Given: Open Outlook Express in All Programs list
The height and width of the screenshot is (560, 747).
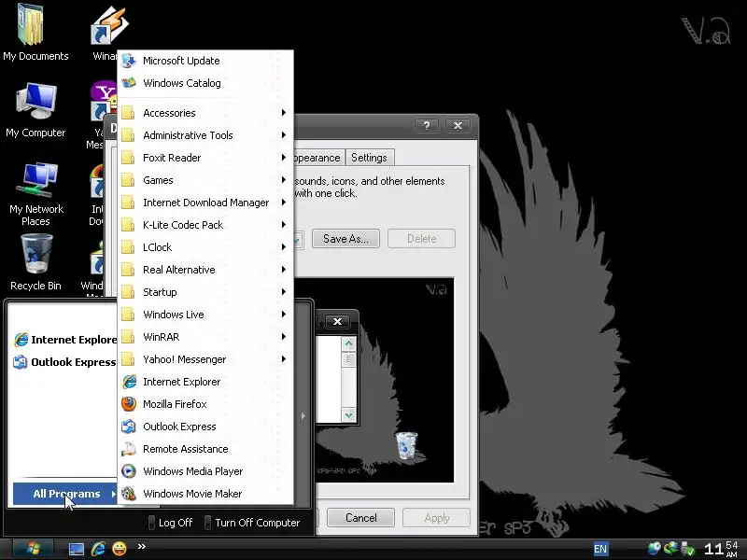Looking at the screenshot, I should pyautogui.click(x=205, y=427).
